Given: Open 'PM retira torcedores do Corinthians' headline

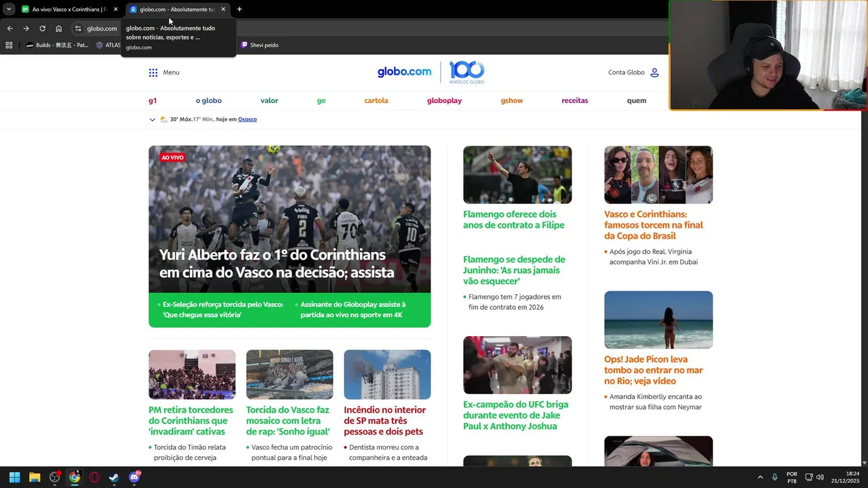Looking at the screenshot, I should tap(191, 420).
